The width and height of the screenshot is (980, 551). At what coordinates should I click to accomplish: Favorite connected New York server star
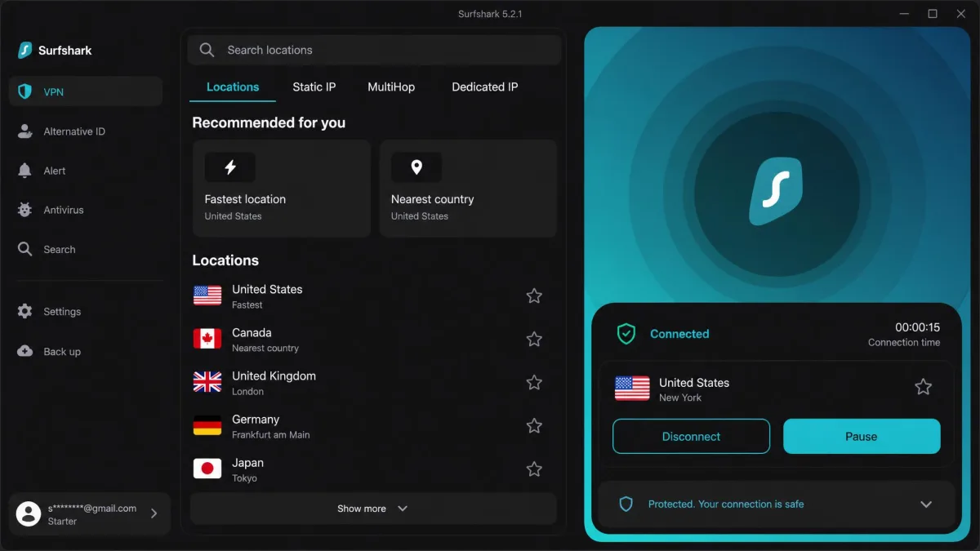(x=923, y=387)
